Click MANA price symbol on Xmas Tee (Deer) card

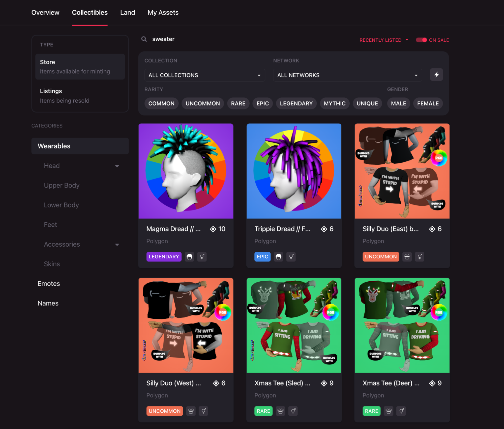point(432,383)
